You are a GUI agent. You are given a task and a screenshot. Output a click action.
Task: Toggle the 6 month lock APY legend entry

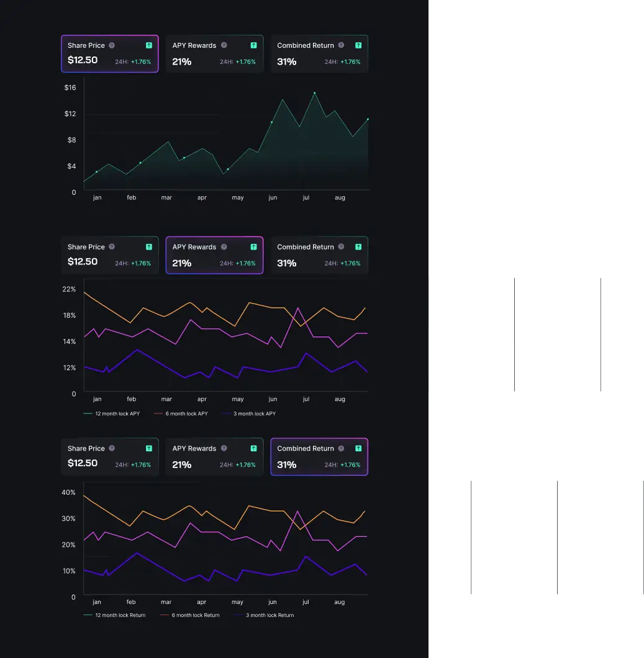point(181,414)
